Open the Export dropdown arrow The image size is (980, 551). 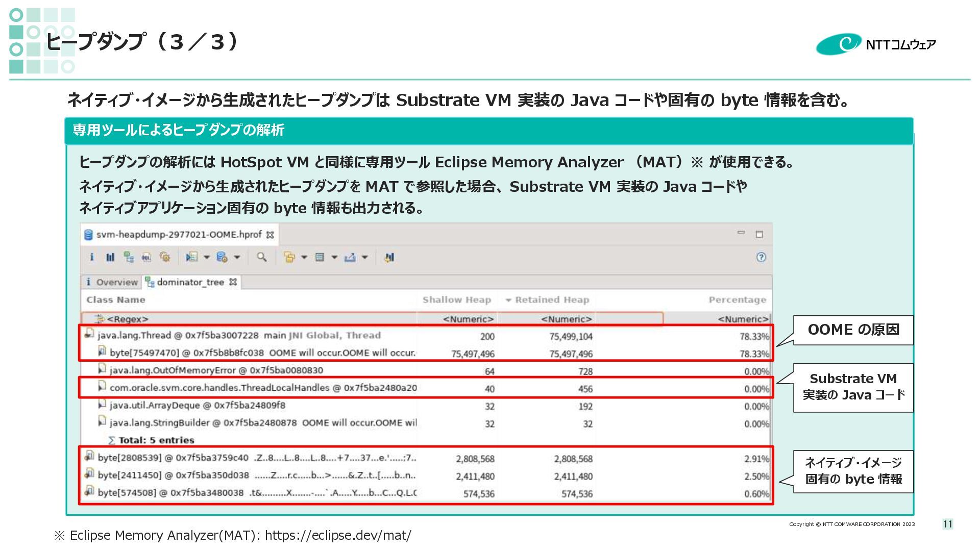365,257
